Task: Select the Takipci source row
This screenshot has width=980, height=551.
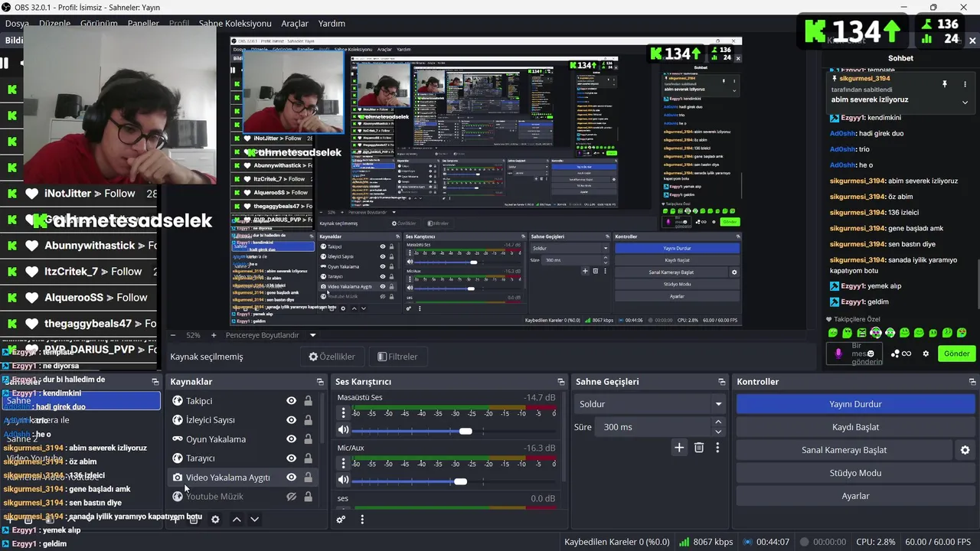Action: [x=242, y=401]
